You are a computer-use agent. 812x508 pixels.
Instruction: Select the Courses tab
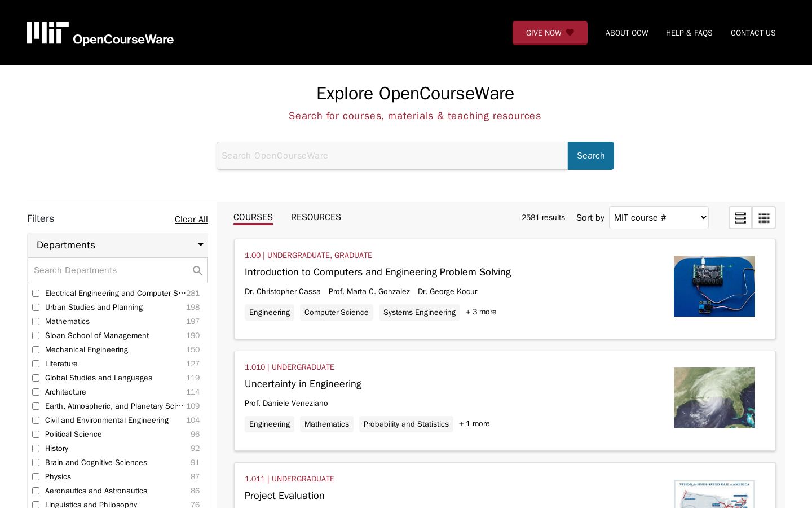[253, 217]
